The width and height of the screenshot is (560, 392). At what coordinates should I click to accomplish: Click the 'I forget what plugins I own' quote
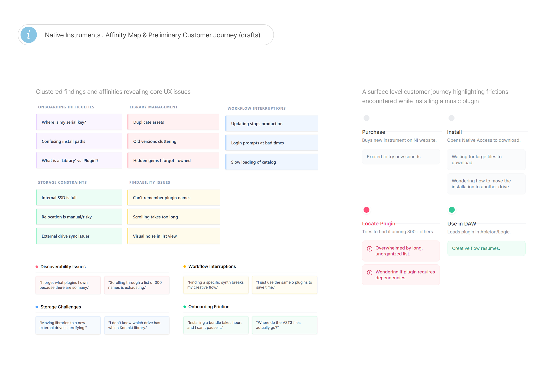[x=68, y=285]
